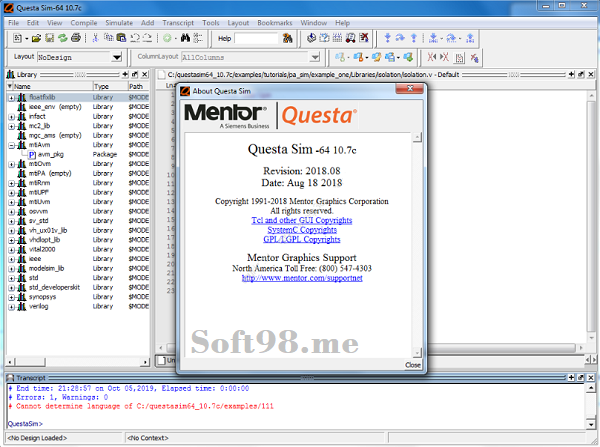Open the New file dropdown arrow
Image resolution: width=600 pixels, height=447 pixels.
[26, 39]
